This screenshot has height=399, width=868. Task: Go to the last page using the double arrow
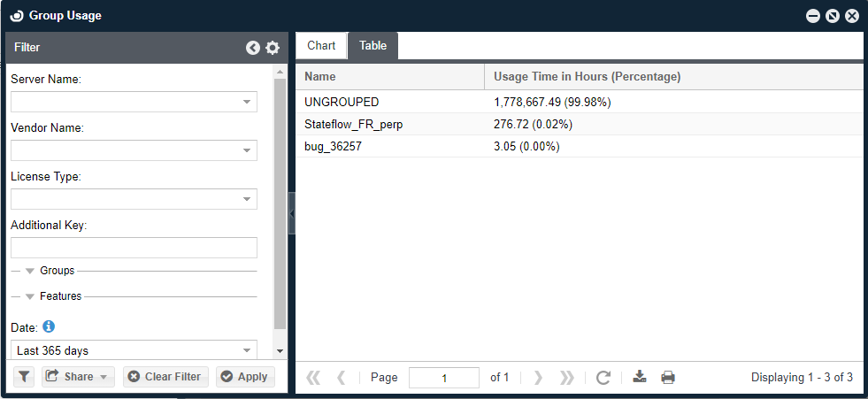[567, 378]
